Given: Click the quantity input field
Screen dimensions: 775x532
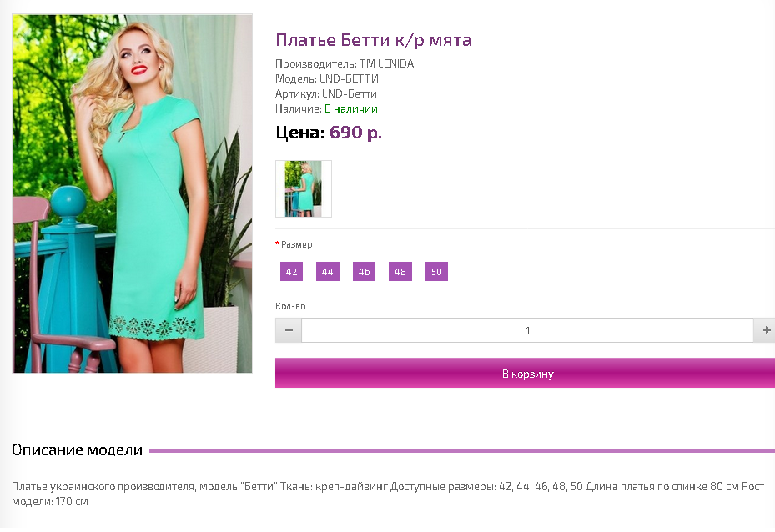Looking at the screenshot, I should click(x=527, y=330).
